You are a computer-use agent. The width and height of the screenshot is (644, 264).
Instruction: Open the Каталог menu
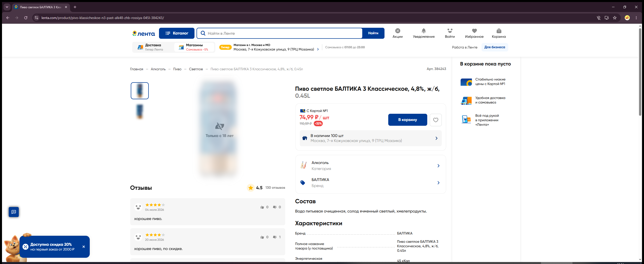tap(176, 33)
